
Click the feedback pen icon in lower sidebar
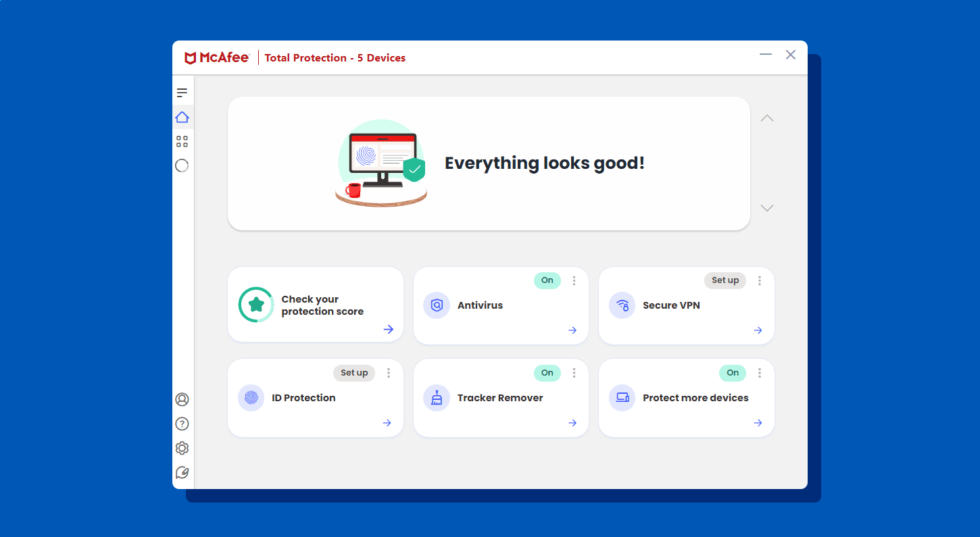(182, 472)
